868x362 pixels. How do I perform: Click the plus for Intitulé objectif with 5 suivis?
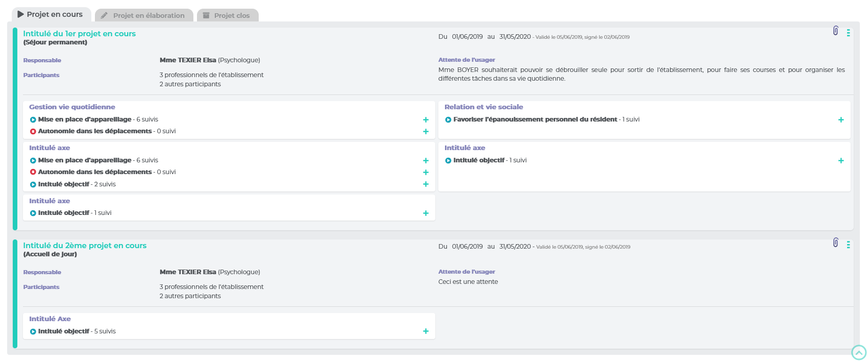point(426,331)
